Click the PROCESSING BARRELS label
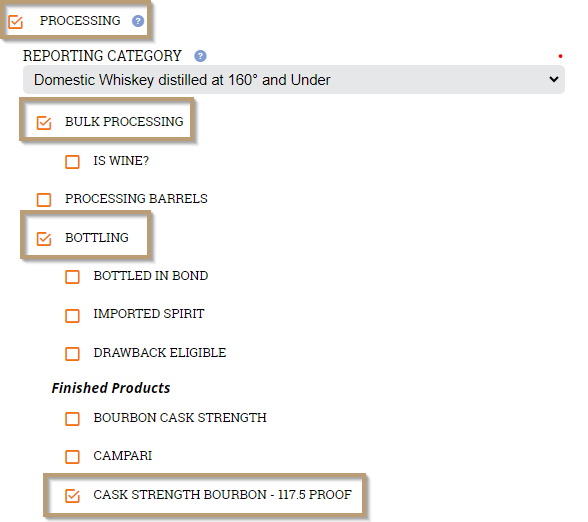The image size is (588, 522). [136, 199]
